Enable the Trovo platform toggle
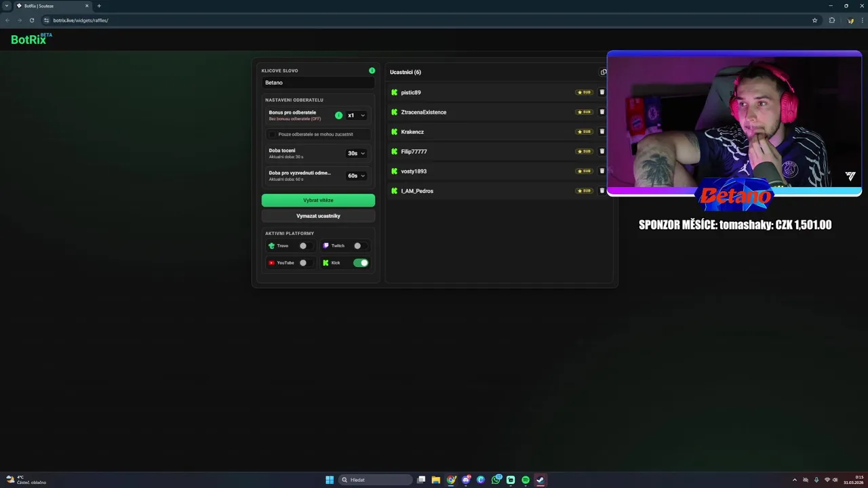This screenshot has height=488, width=868. click(x=306, y=245)
